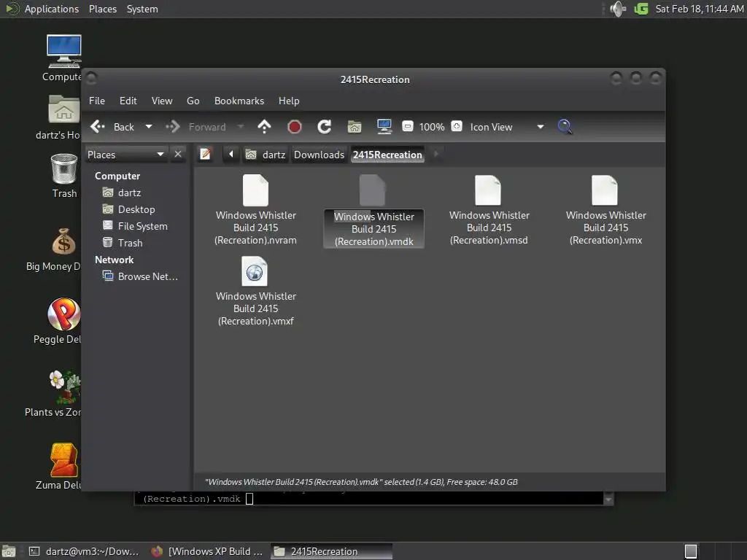747x560 pixels.
Task: Zoom in with the plus icon
Action: pos(457,127)
